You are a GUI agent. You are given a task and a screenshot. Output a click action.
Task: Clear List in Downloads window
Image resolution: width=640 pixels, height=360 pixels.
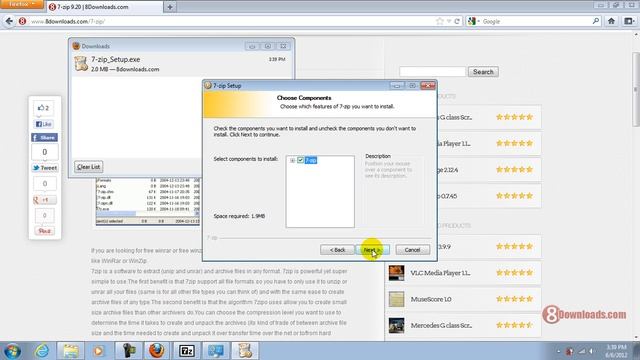click(89, 167)
